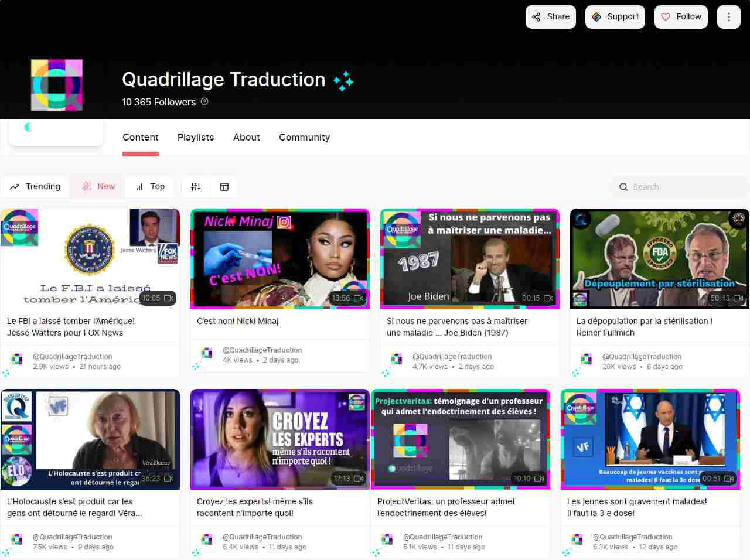This screenshot has height=560, width=750.
Task: Sort videos by Top
Action: (x=151, y=186)
